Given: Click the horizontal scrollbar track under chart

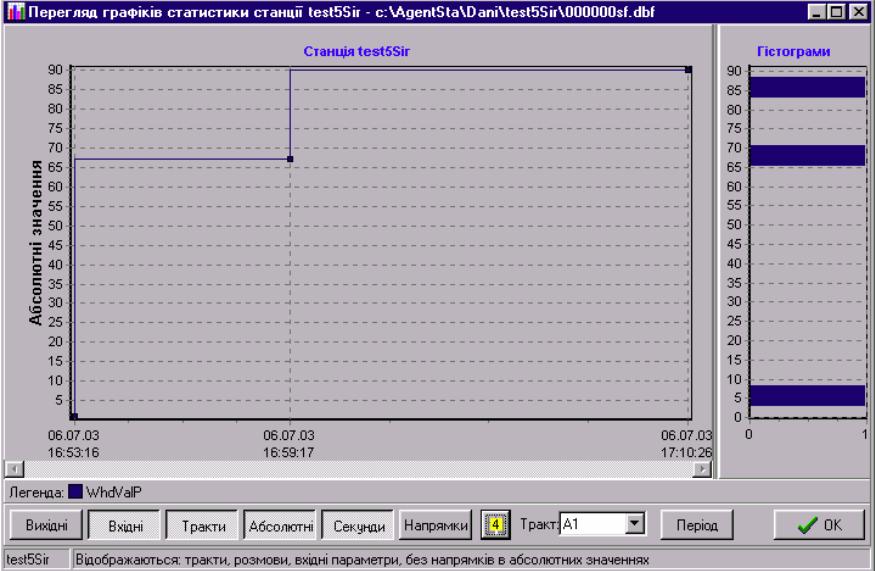Looking at the screenshot, I should (358, 469).
